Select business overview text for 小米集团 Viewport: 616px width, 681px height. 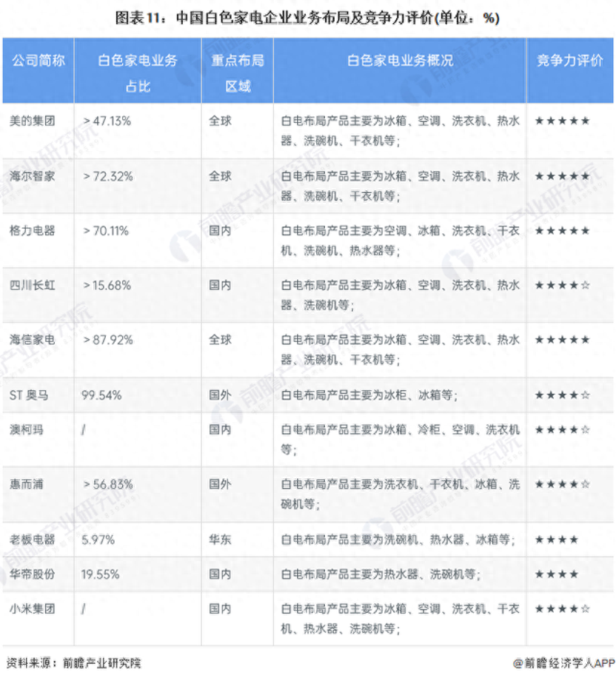pyautogui.click(x=400, y=619)
